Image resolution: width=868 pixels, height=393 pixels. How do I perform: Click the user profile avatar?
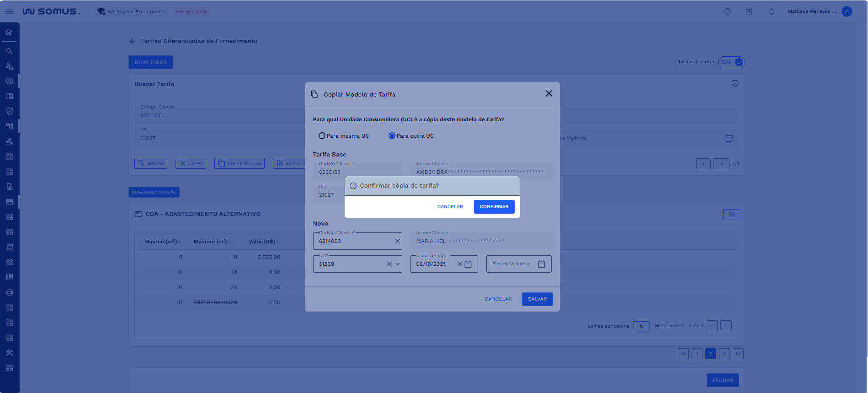[847, 11]
